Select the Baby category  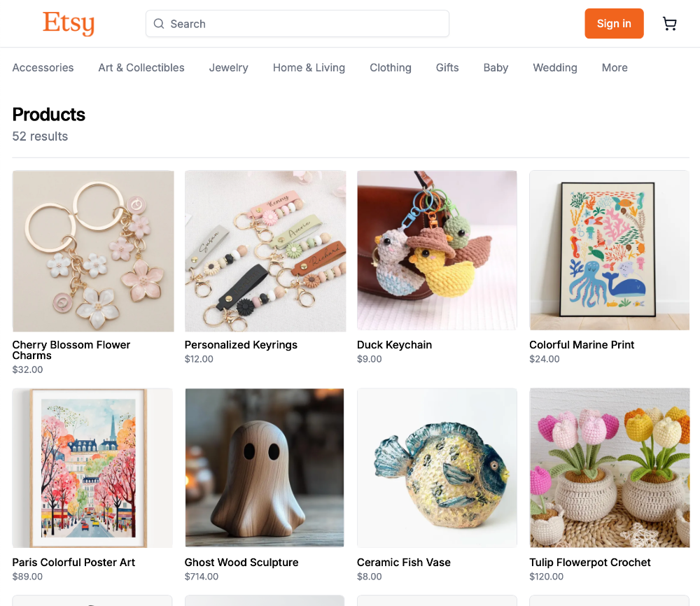[496, 67]
